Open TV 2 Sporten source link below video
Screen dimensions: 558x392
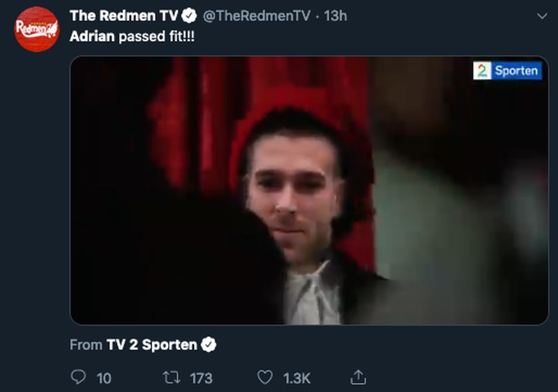point(151,345)
